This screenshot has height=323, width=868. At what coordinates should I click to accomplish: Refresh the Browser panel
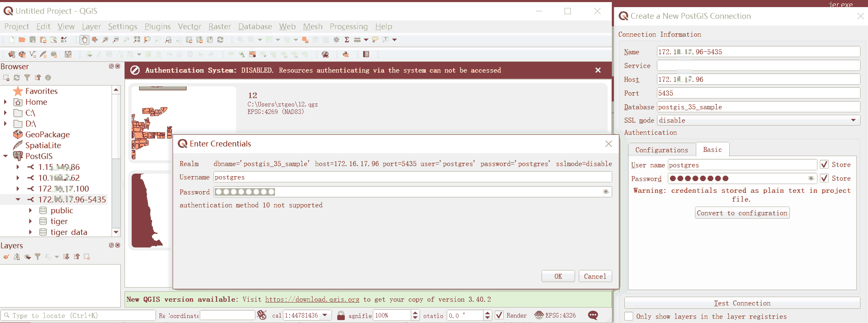click(17, 78)
